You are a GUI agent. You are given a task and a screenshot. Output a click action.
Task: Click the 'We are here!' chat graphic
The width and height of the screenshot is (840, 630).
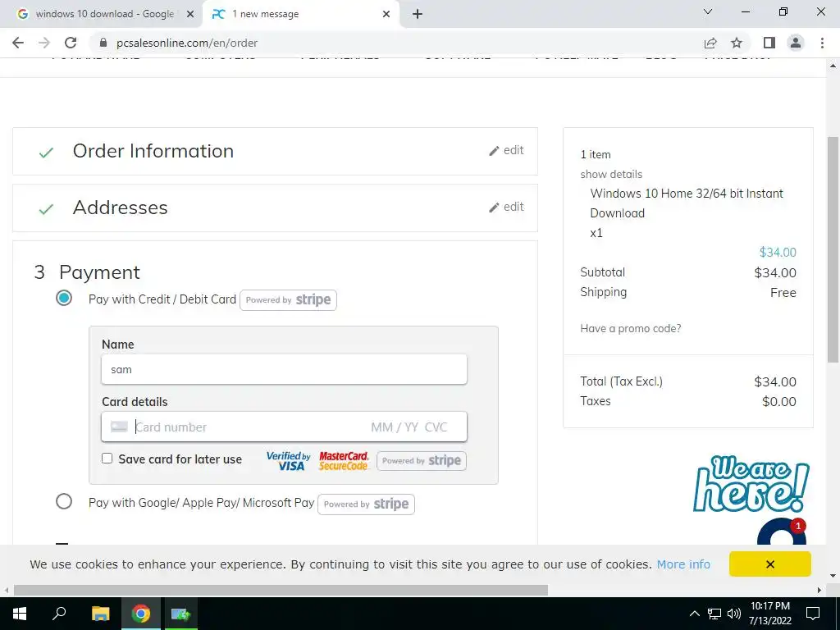751,484
